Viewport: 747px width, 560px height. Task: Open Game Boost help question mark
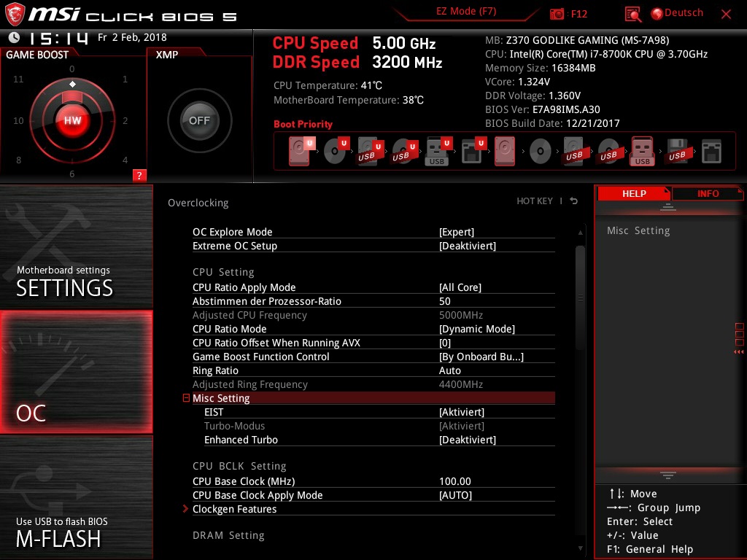point(139,175)
